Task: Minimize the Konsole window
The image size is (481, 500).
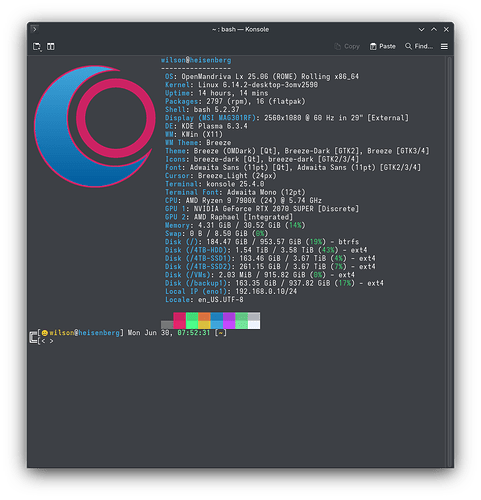Action: click(421, 29)
